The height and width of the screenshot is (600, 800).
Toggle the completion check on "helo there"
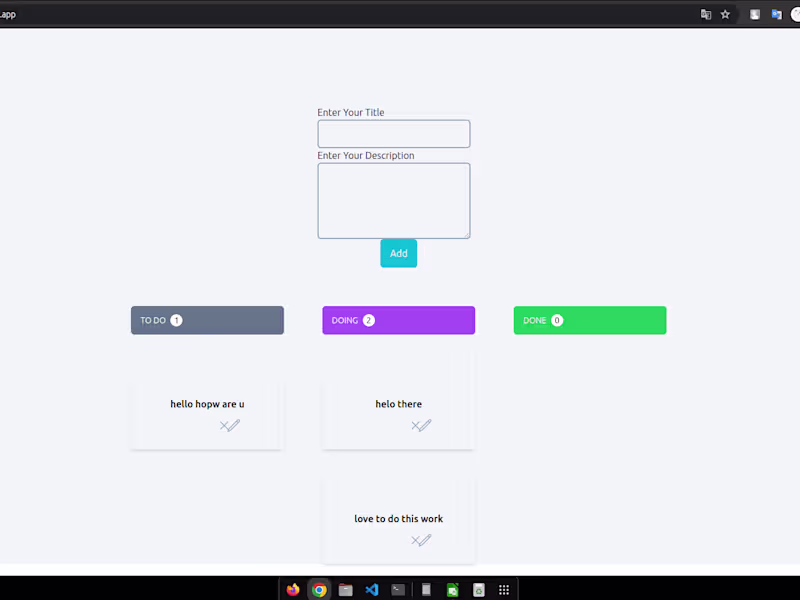click(x=416, y=426)
